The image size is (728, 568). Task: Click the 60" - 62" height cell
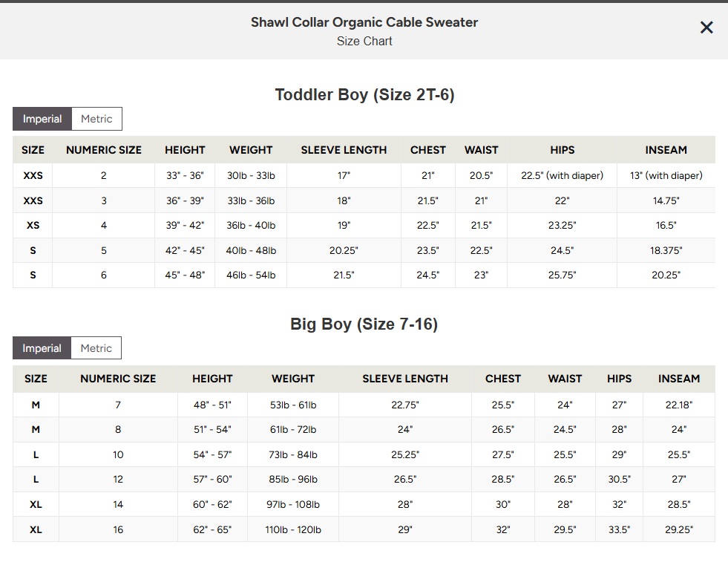(x=212, y=504)
